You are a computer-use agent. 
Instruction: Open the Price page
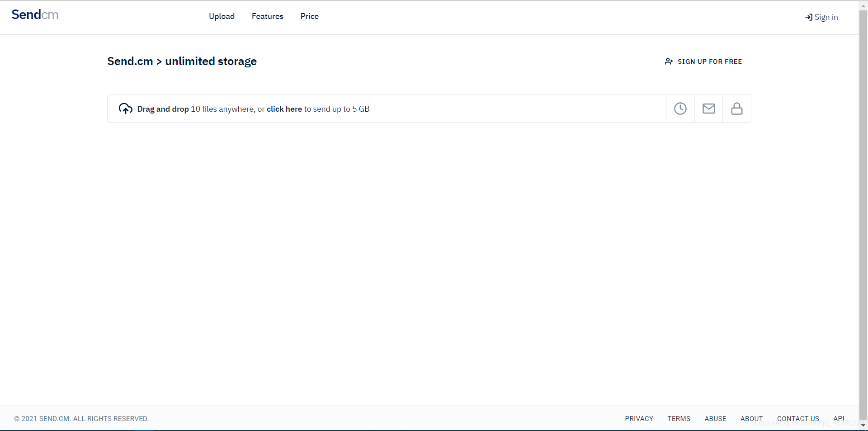pyautogui.click(x=310, y=16)
